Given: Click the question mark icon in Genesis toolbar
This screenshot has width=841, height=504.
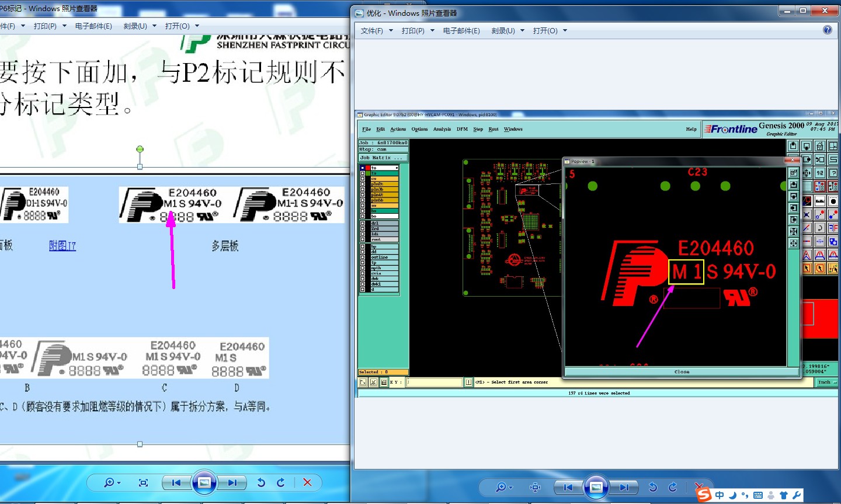Looking at the screenshot, I should coord(833,173).
